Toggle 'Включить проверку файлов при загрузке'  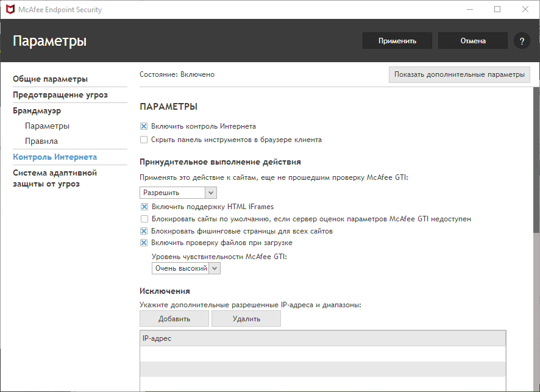point(144,243)
